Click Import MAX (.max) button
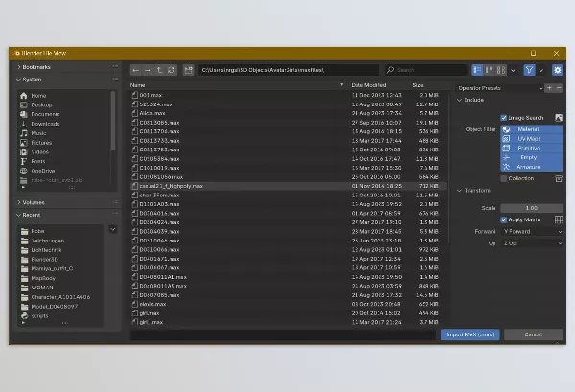 pos(471,334)
